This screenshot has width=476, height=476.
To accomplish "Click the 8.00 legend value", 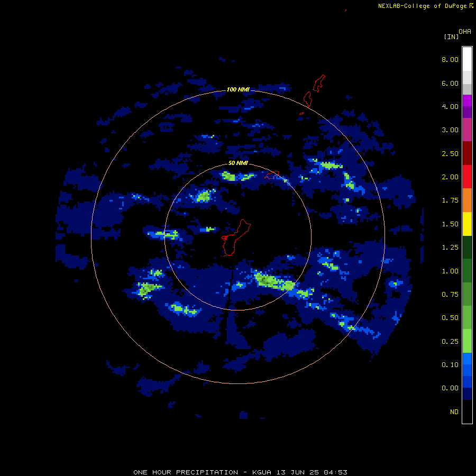I will point(450,59).
